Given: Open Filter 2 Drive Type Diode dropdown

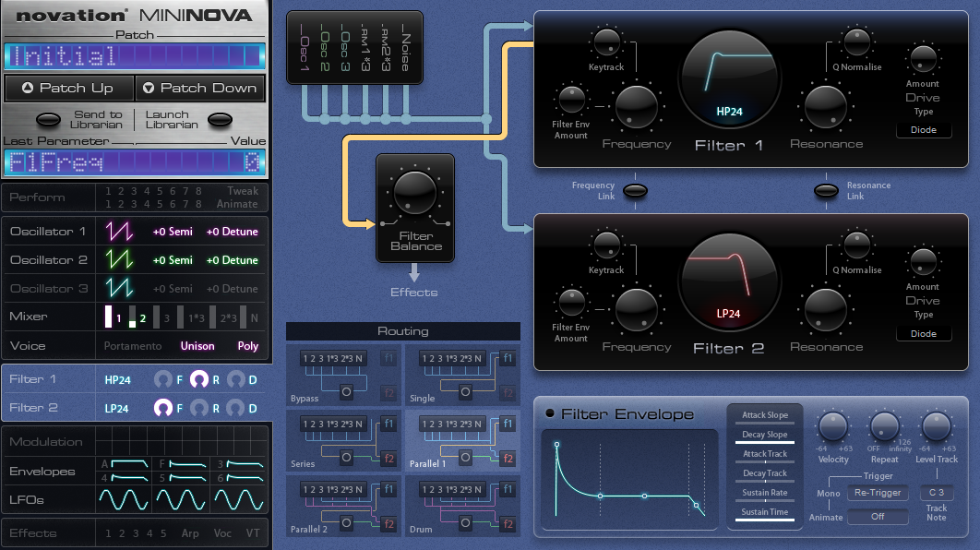Looking at the screenshot, I should point(923,334).
